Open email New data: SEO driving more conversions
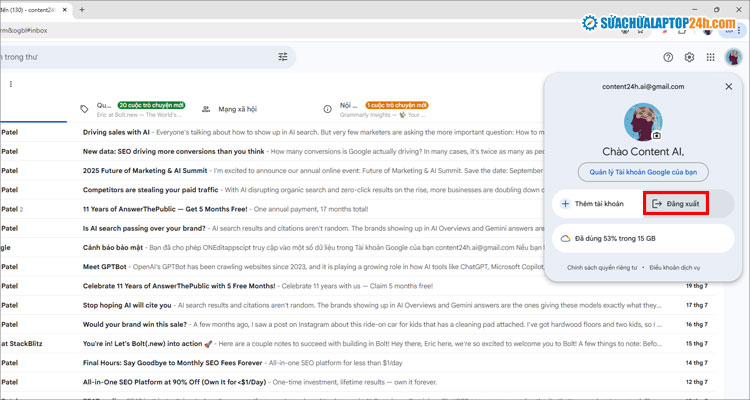 click(313, 151)
